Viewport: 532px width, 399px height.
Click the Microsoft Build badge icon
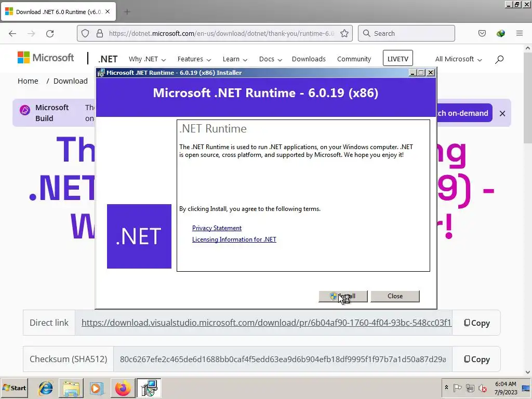pos(25,110)
